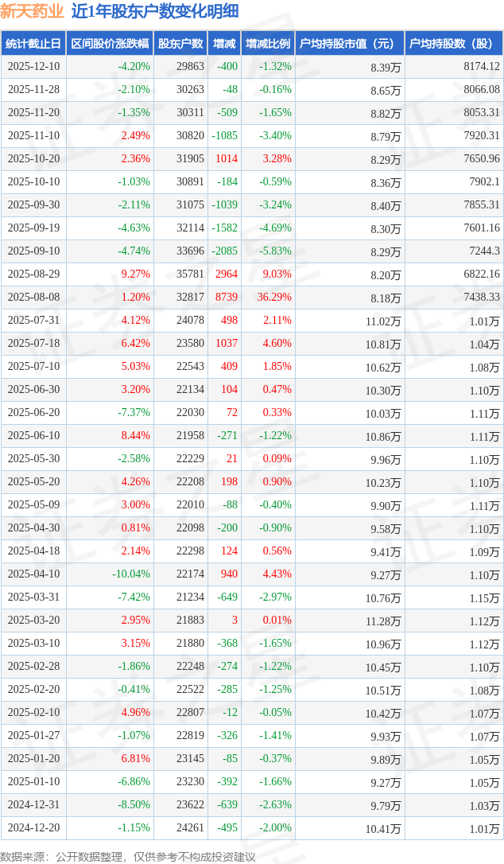Select the 区间股价涨跌幅 column header

pyautogui.click(x=109, y=44)
